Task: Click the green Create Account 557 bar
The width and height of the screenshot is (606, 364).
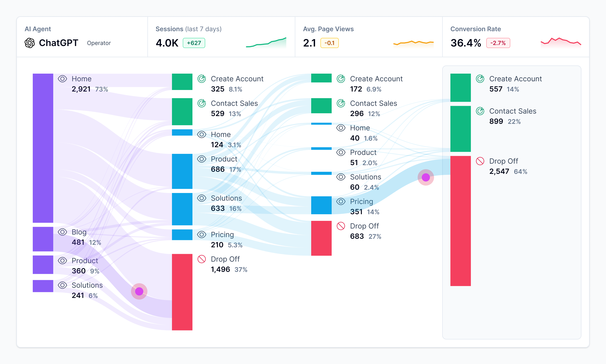Action: (461, 88)
